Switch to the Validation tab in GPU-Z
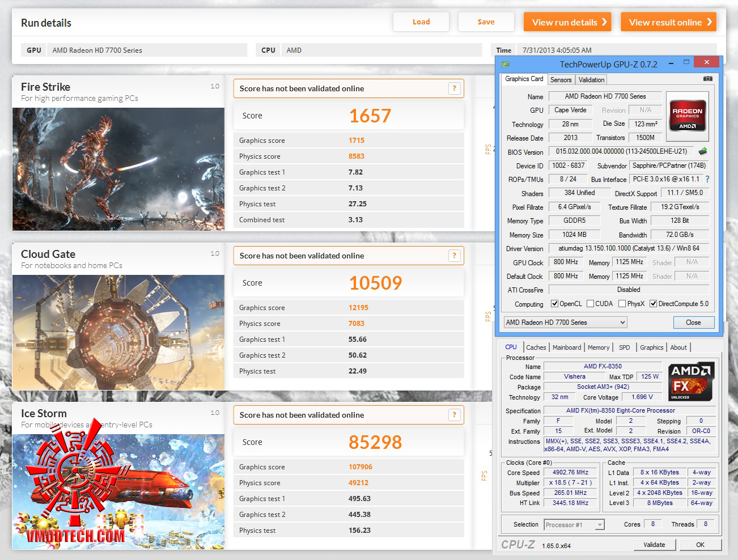This screenshot has height=560, width=738. [592, 80]
